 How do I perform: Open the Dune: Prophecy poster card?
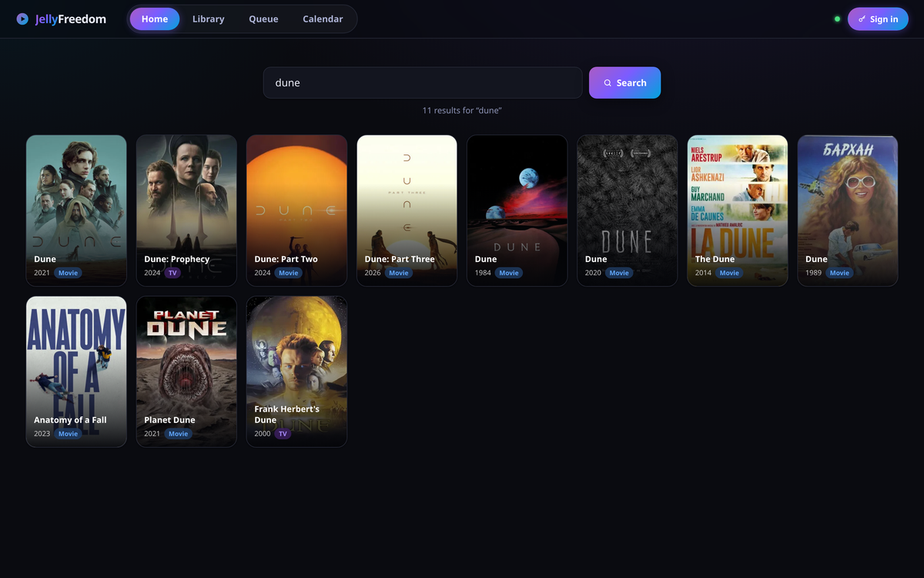[186, 210]
